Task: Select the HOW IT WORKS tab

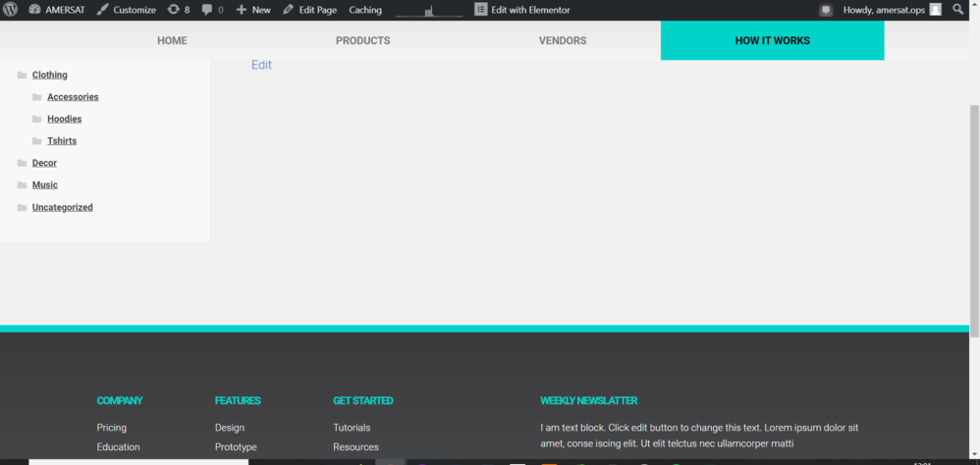Action: 773,40
